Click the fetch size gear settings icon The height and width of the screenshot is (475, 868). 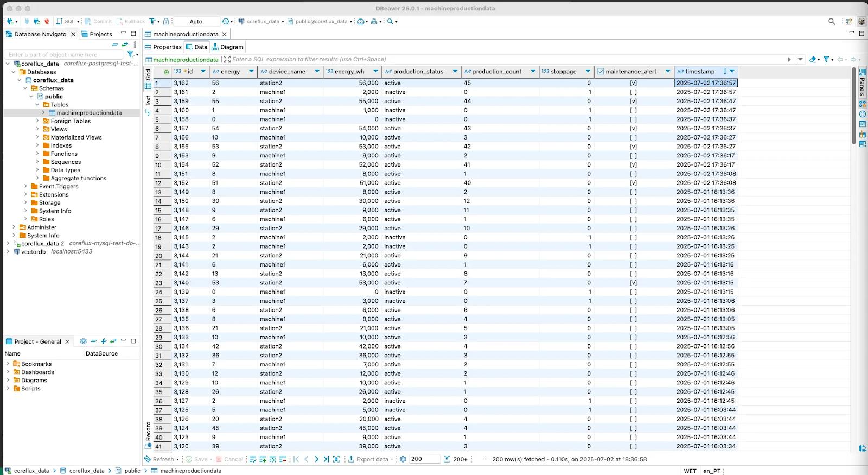coord(403,459)
